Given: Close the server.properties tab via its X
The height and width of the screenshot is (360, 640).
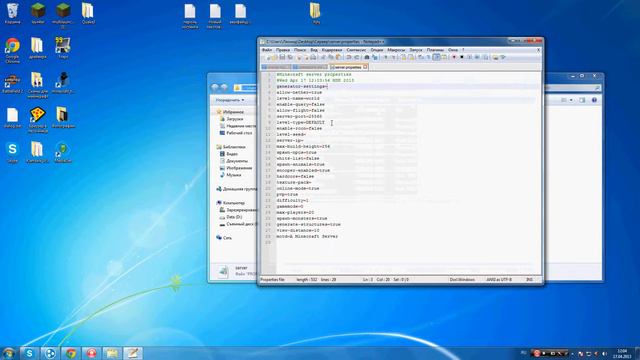Looking at the screenshot, I should (x=365, y=67).
